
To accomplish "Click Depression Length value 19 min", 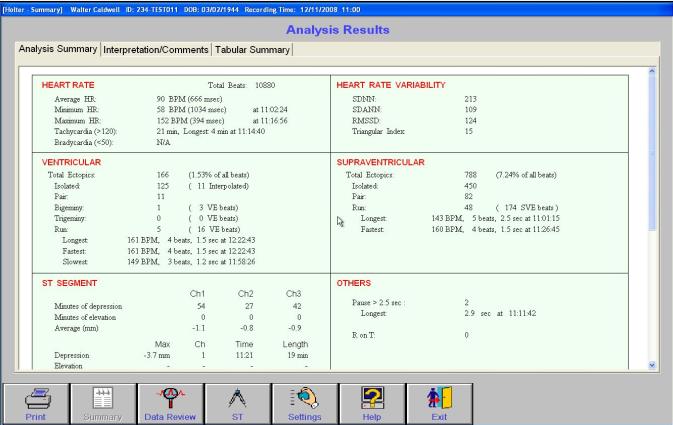I will point(298,356).
